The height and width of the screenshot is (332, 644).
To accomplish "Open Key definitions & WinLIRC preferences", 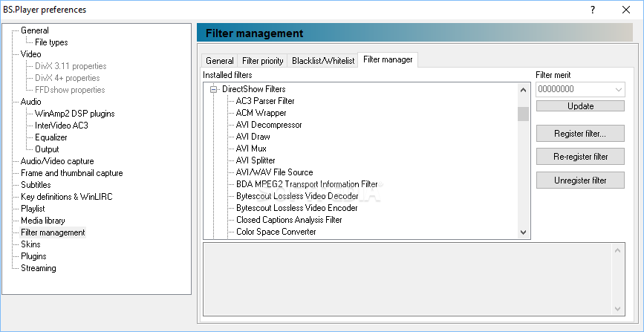I will click(67, 197).
